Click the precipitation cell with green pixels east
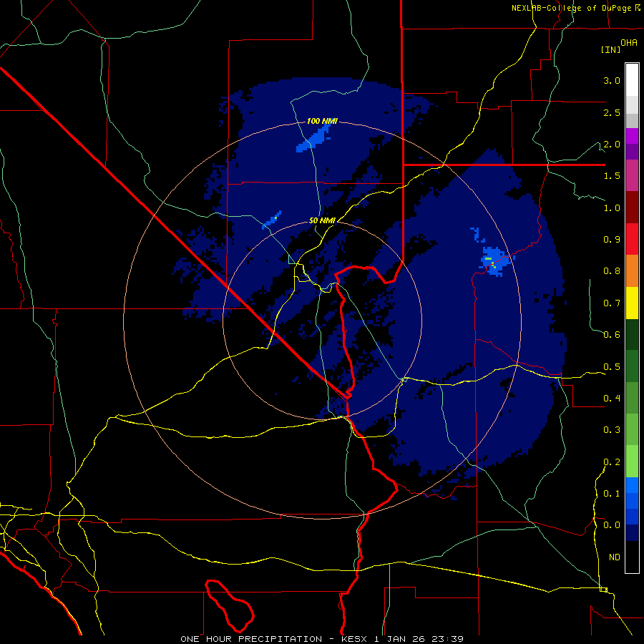 point(495,260)
